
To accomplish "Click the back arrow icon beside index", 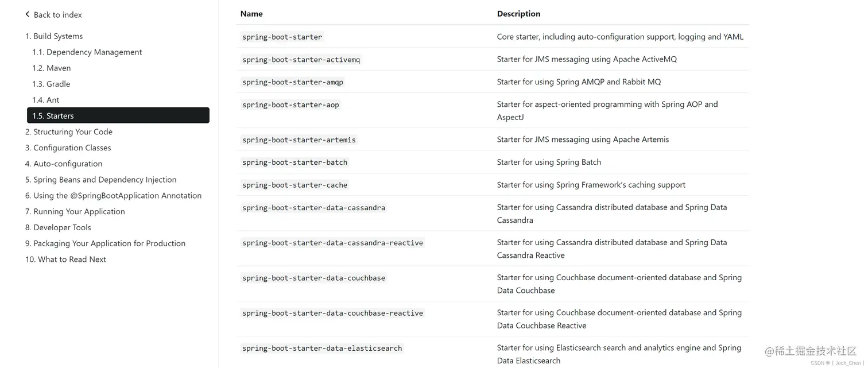I will click(27, 14).
